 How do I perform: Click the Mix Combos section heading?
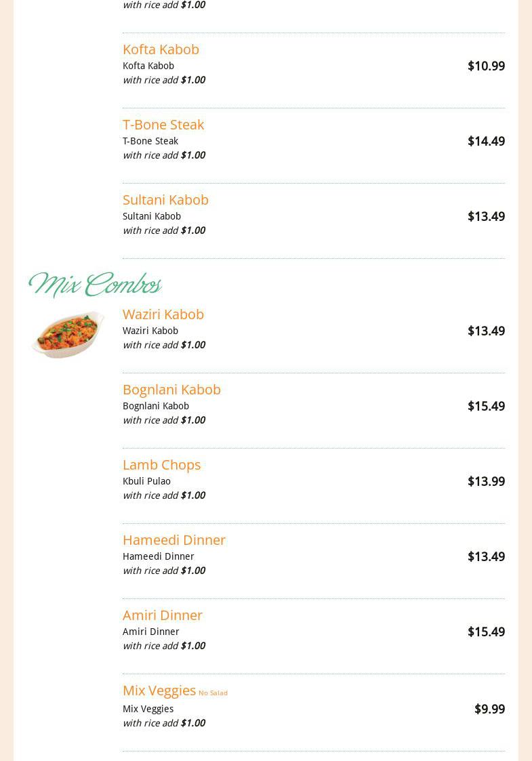pos(95,285)
